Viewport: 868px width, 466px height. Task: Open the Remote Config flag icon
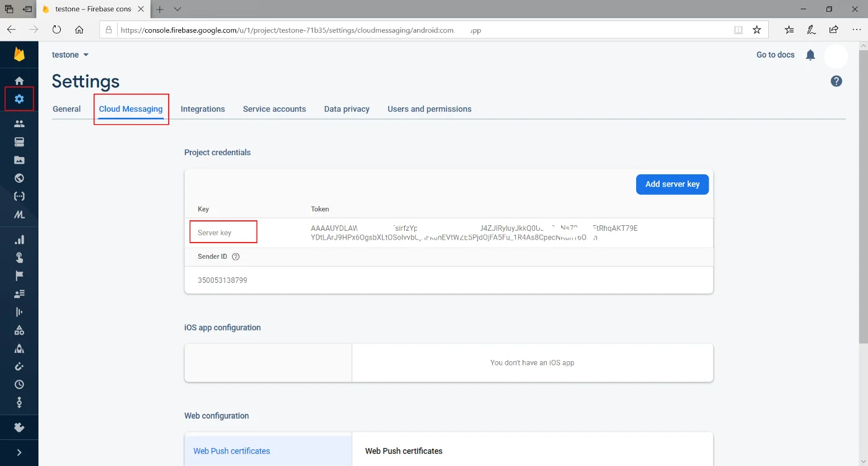click(x=19, y=275)
